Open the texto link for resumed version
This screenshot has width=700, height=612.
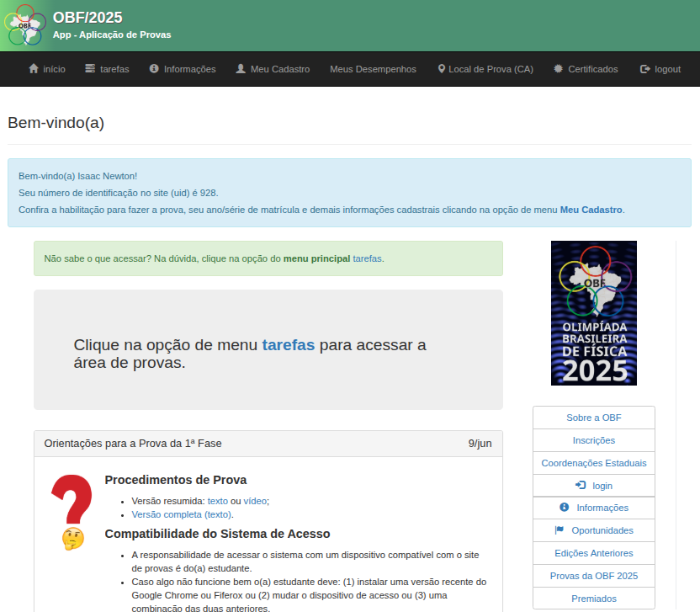point(218,501)
